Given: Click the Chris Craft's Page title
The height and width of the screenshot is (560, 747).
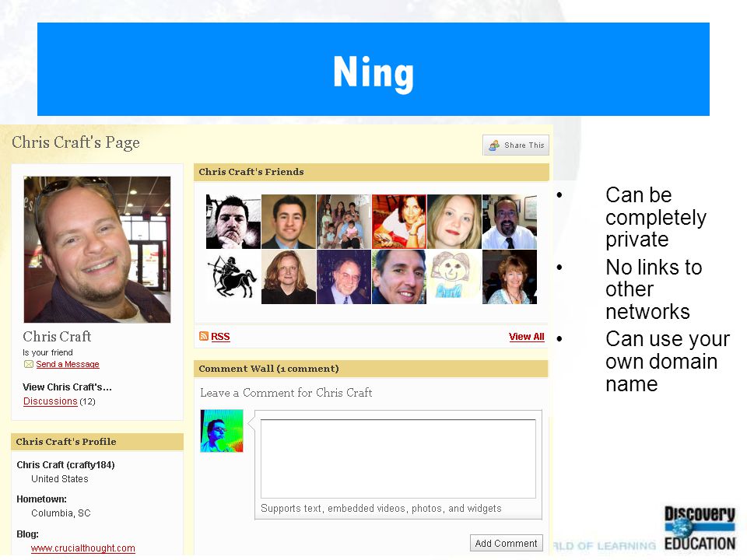Looking at the screenshot, I should click(x=75, y=142).
